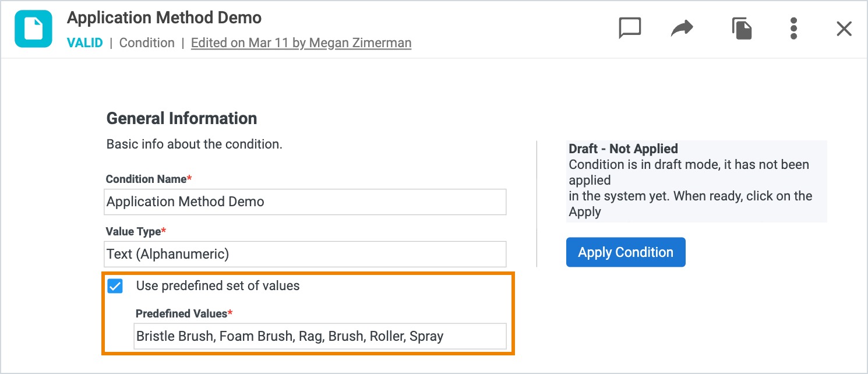Click the Application Method Demo title
The height and width of the screenshot is (374, 868).
click(x=164, y=17)
